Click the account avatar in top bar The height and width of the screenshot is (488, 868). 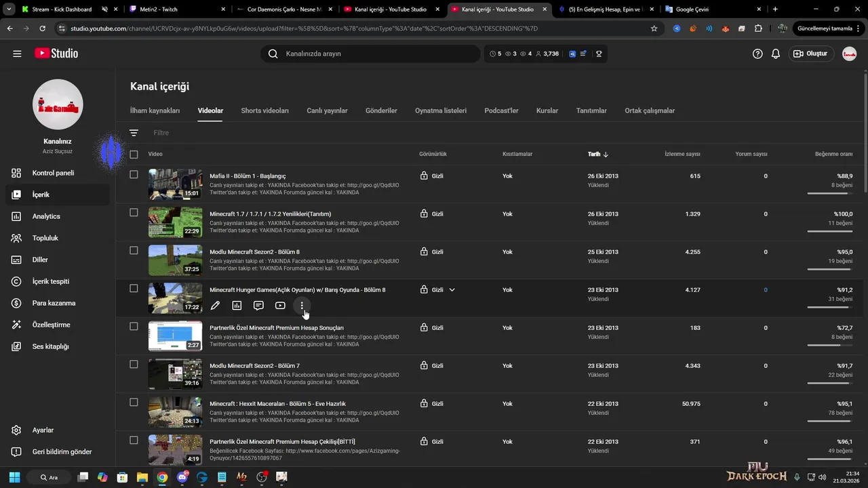click(849, 54)
